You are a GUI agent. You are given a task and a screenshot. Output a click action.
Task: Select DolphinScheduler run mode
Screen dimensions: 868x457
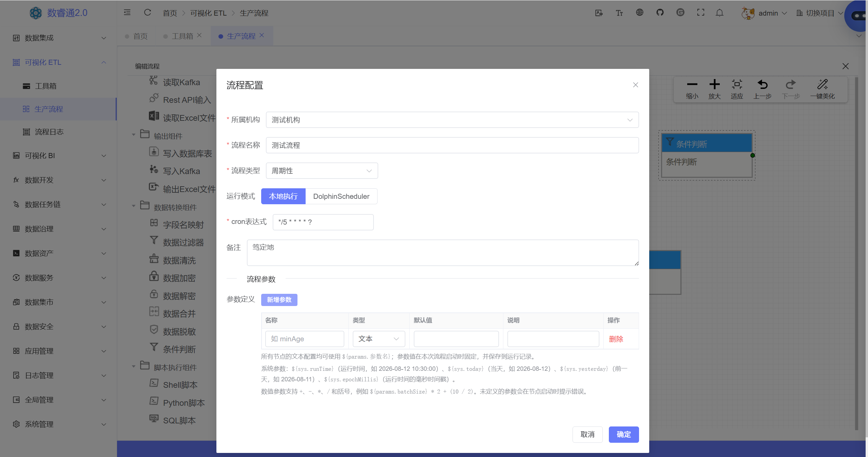point(341,196)
